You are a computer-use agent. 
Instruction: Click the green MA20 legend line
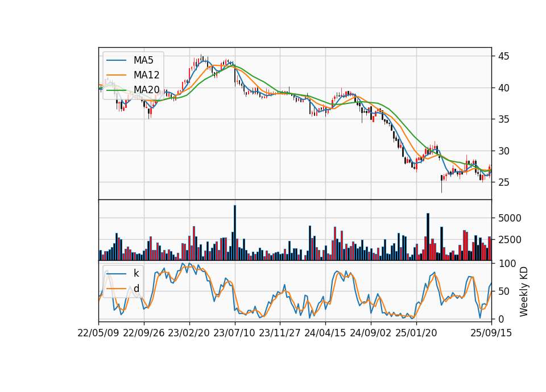pos(116,90)
